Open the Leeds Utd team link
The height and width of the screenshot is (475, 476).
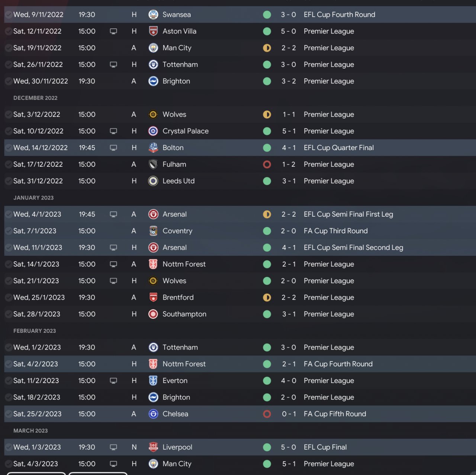[178, 181]
